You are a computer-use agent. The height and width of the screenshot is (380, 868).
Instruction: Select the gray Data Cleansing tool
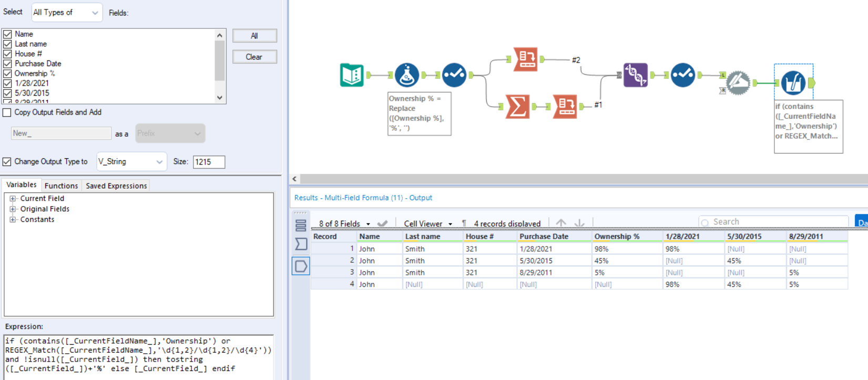738,83
